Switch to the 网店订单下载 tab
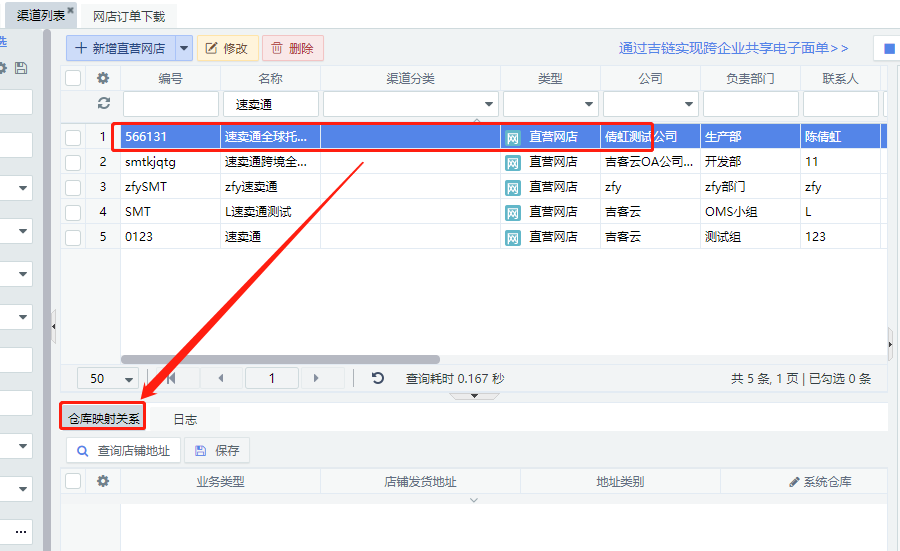This screenshot has height=551, width=900. tap(129, 16)
